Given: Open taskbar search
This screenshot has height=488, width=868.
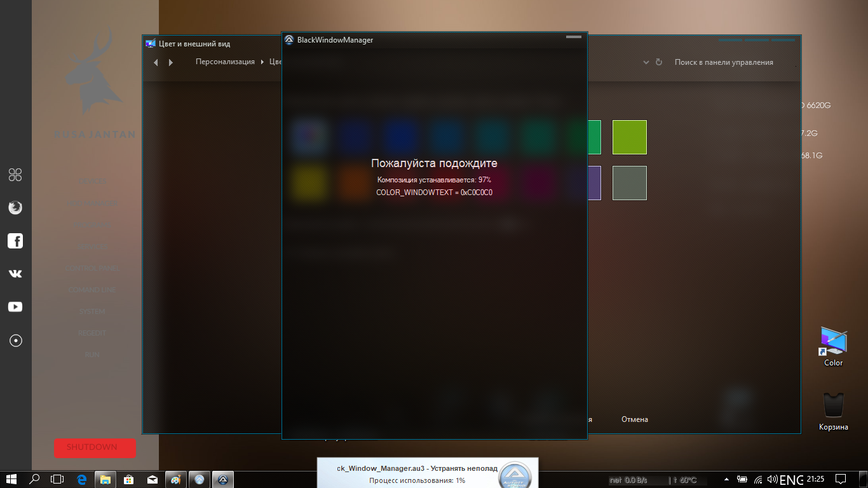Looking at the screenshot, I should tap(35, 479).
